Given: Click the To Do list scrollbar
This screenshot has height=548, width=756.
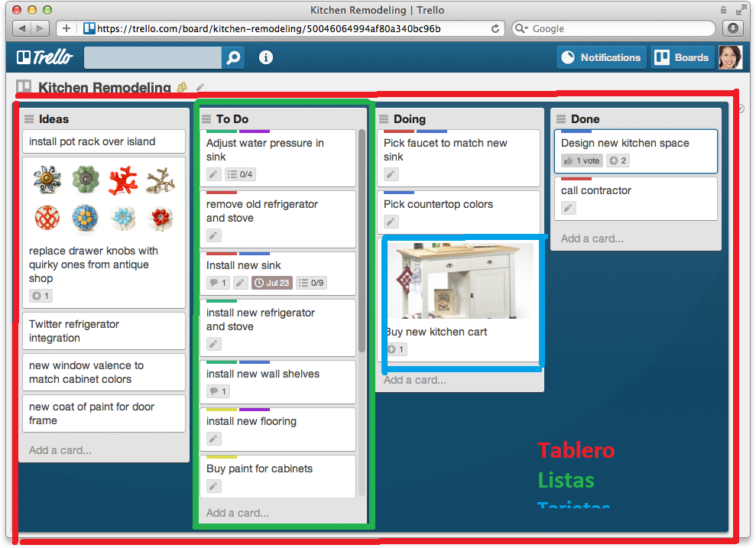Looking at the screenshot, I should coord(362,241).
